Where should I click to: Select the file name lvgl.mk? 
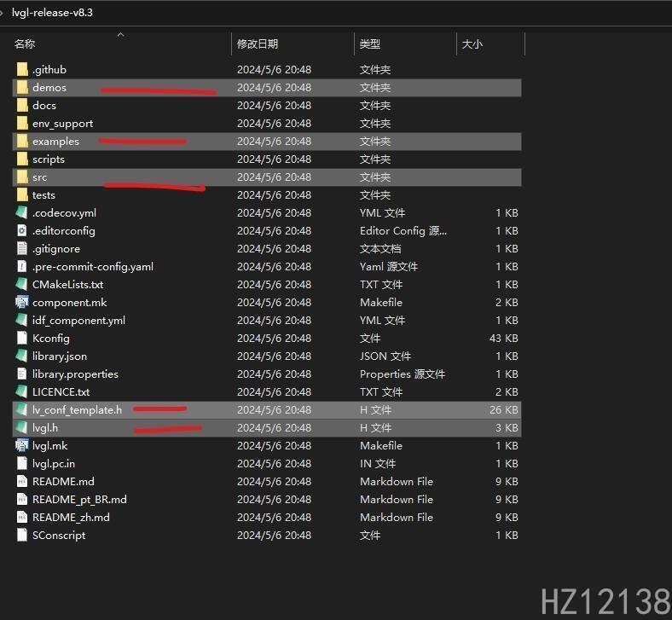[50, 446]
